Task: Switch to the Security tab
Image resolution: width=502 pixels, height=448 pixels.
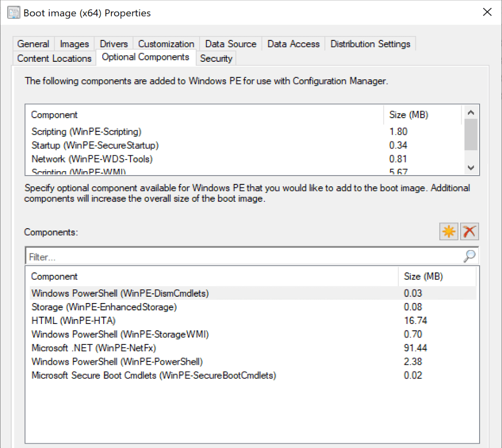Action: click(216, 58)
